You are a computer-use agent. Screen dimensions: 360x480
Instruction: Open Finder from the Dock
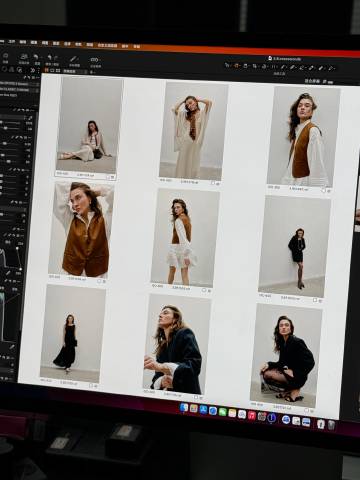[184, 407]
